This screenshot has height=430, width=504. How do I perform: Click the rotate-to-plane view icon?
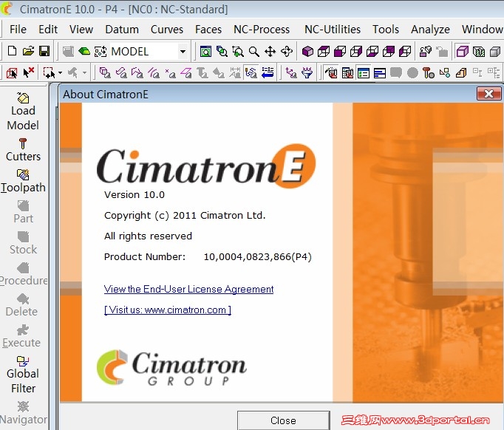coord(426,52)
